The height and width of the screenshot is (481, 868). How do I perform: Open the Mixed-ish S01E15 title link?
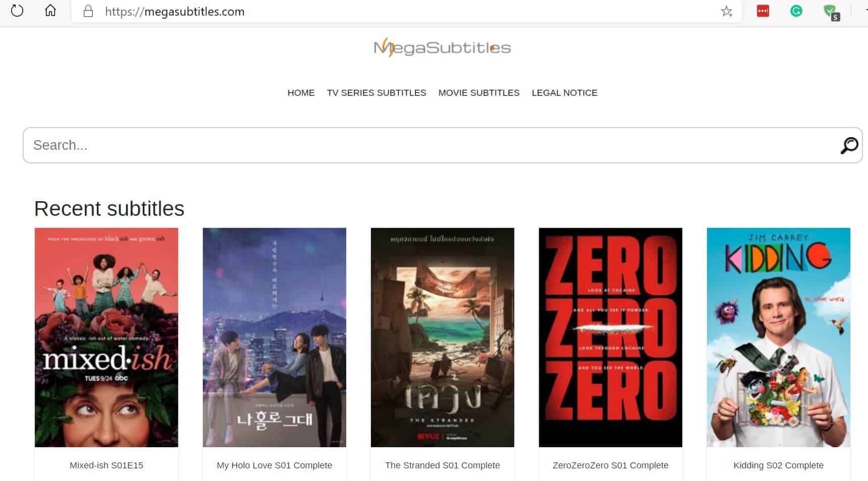[x=106, y=465]
